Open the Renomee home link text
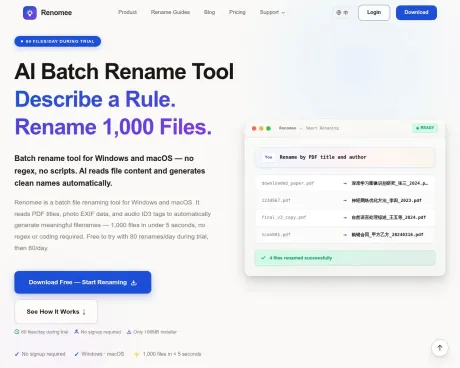460x368 pixels. pyautogui.click(x=56, y=13)
